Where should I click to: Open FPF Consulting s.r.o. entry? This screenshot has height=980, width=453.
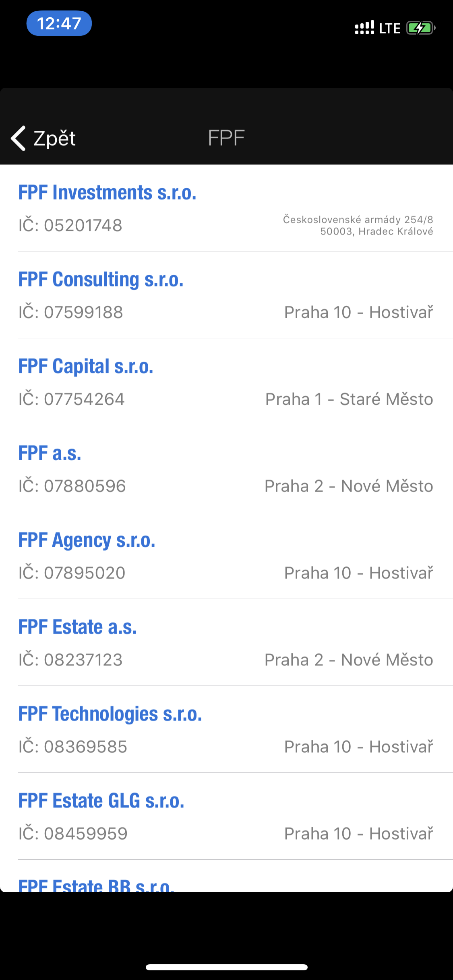coord(101,280)
